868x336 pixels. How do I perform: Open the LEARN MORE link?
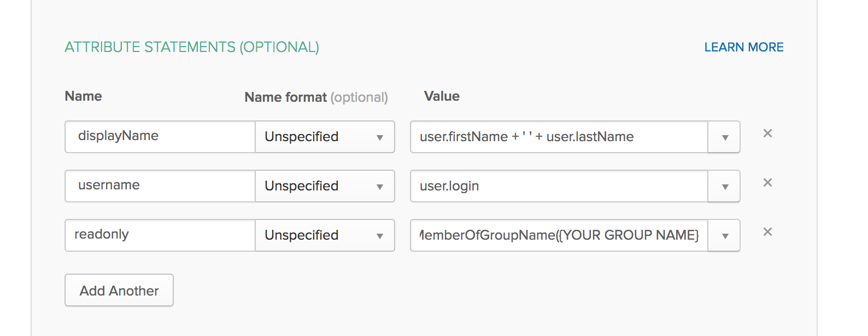coord(743,48)
